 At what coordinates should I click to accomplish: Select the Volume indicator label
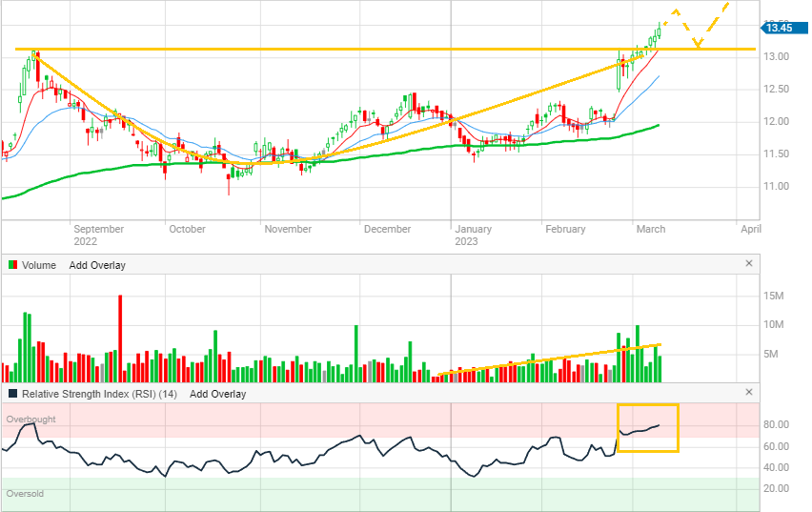click(x=39, y=265)
